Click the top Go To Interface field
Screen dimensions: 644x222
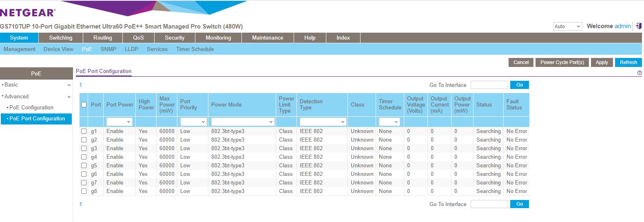pos(489,85)
